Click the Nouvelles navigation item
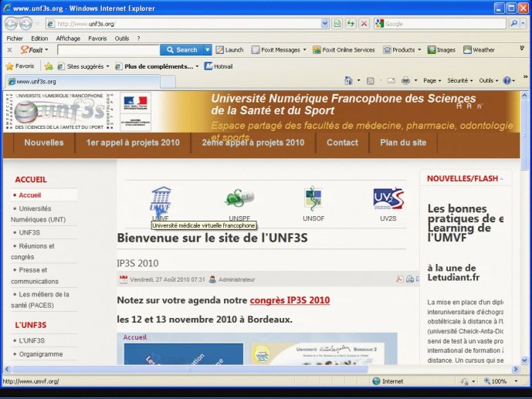This screenshot has width=532, height=399. (44, 142)
